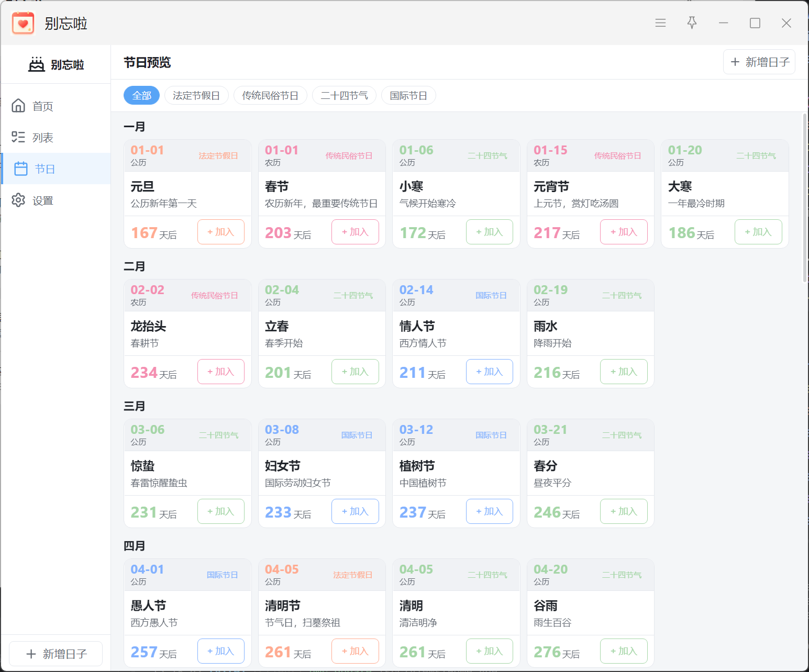Select the 节日 calendar item in sidebar

56,169
